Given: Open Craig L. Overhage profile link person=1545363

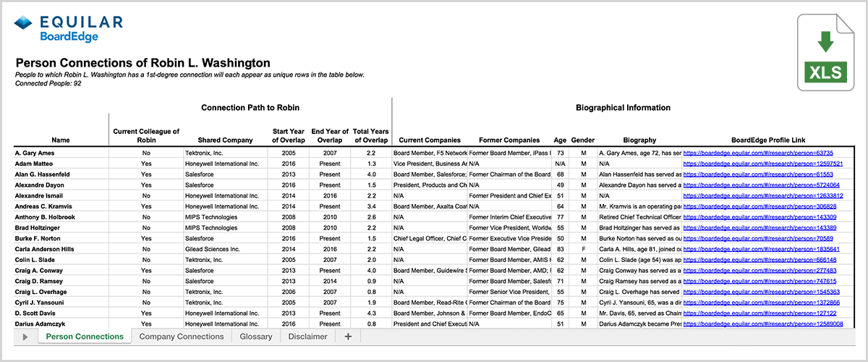Looking at the screenshot, I should pos(762,291).
